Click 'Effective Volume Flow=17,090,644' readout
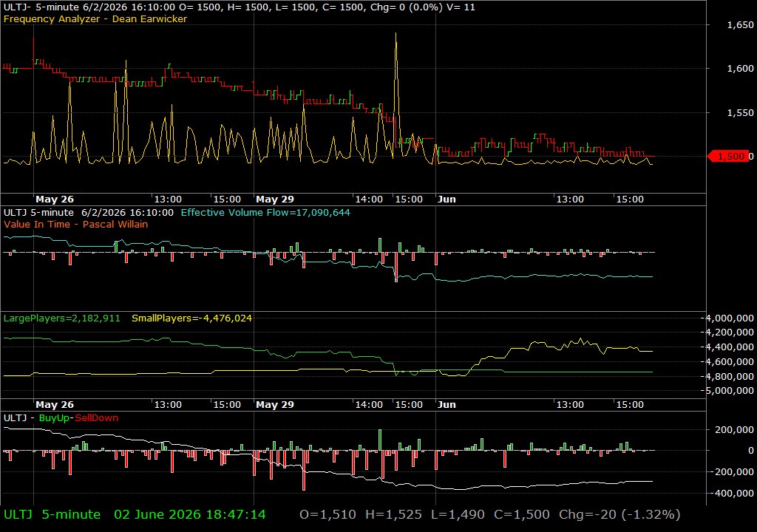757x532 pixels. pos(265,212)
